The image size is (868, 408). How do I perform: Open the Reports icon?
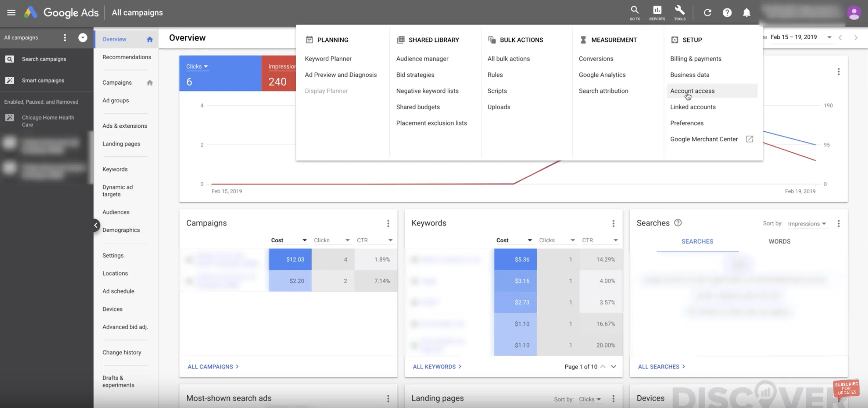tap(657, 13)
